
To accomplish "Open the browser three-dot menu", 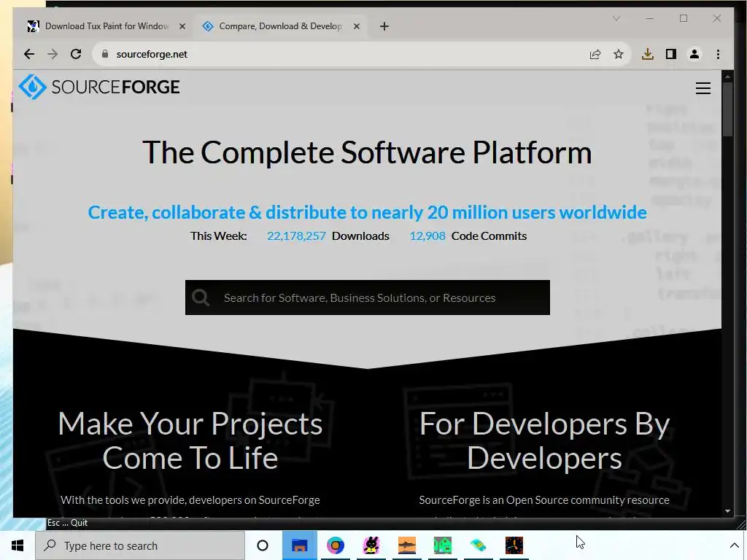I will tap(718, 54).
